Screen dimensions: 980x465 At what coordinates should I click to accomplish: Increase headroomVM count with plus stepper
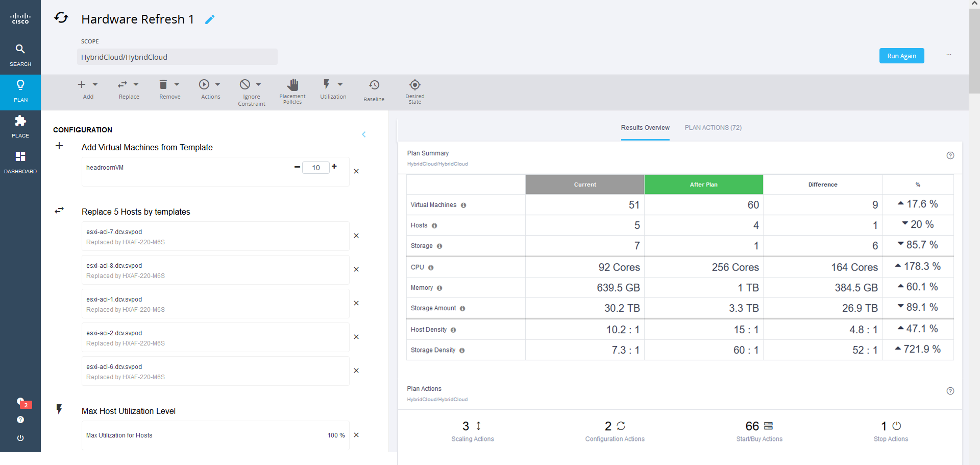334,166
